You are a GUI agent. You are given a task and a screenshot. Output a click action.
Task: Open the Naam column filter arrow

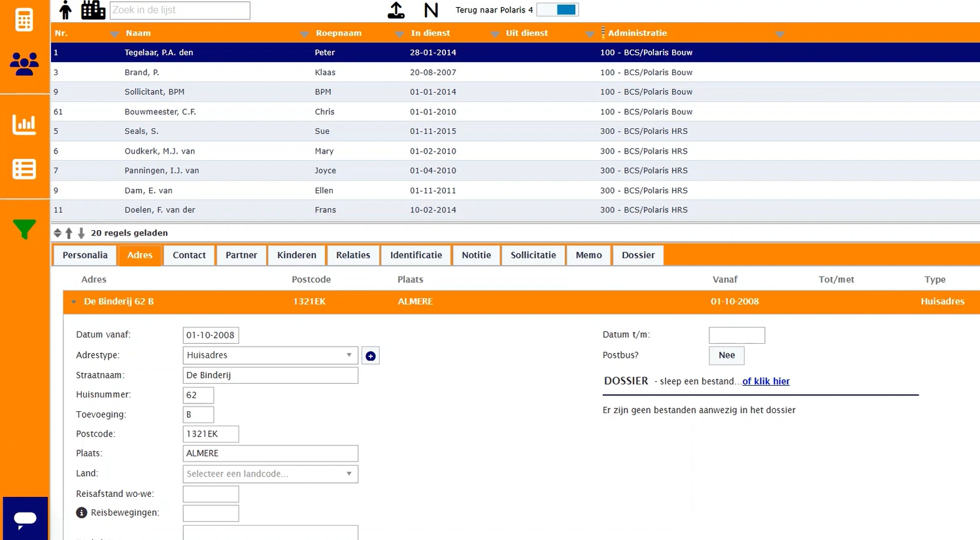[305, 34]
